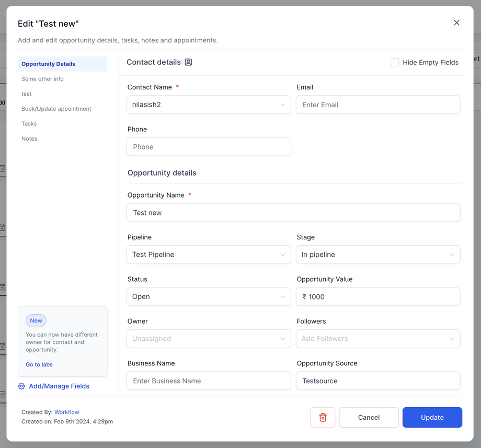Viewport: 481px width, 448px height.
Task: Switch to the Some other info section
Action: tap(42, 79)
